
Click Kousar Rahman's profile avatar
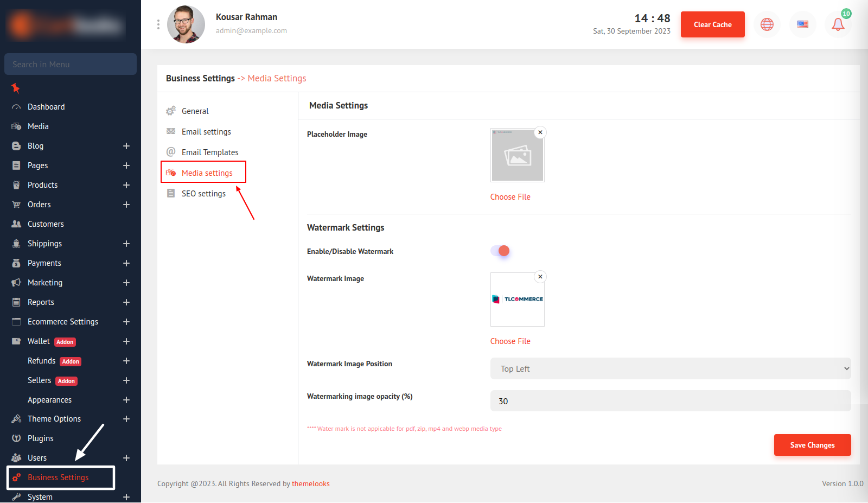tap(186, 24)
